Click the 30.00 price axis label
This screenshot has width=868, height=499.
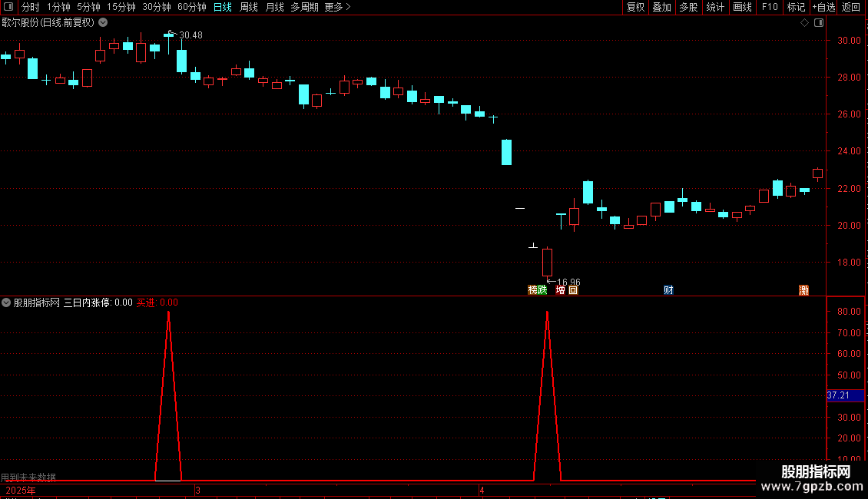pos(849,41)
